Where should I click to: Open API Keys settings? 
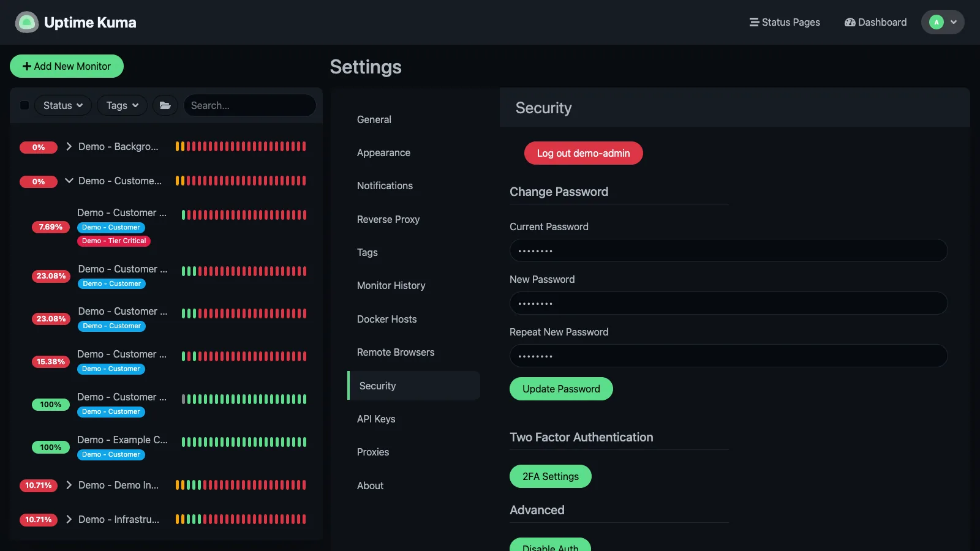[413, 419]
